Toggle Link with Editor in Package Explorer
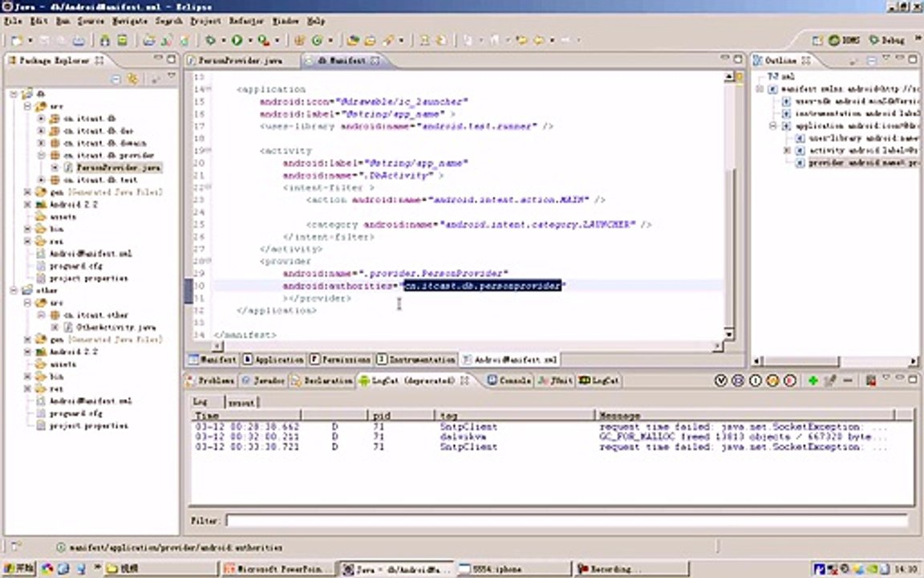Image resolution: width=924 pixels, height=578 pixels. [133, 79]
